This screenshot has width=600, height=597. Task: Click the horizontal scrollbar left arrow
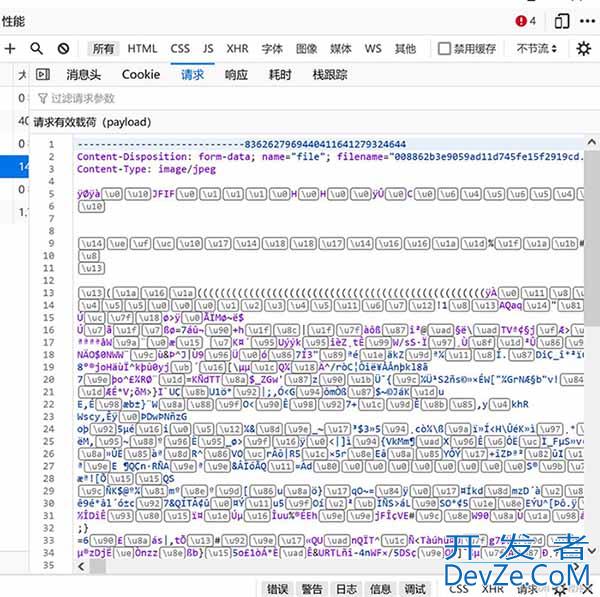click(81, 566)
